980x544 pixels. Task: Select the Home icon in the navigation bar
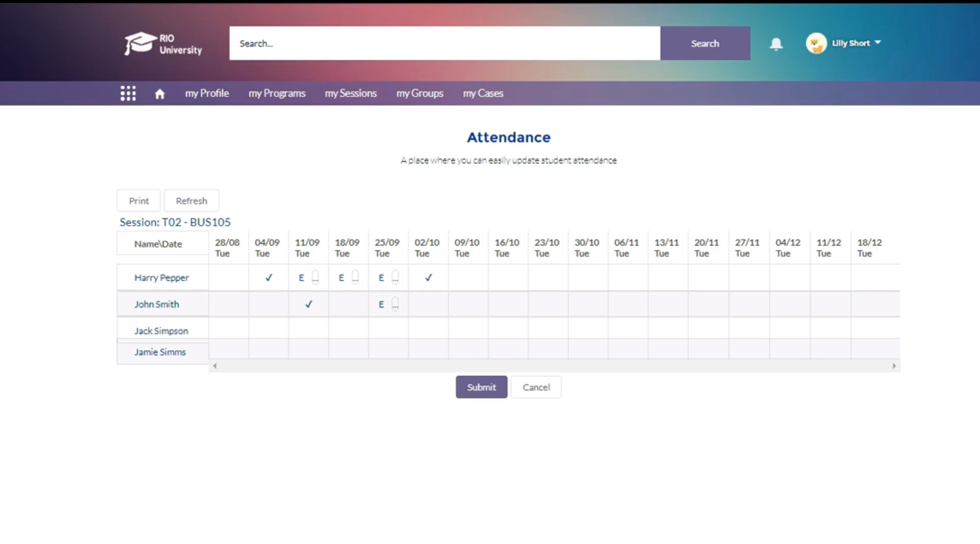[160, 93]
